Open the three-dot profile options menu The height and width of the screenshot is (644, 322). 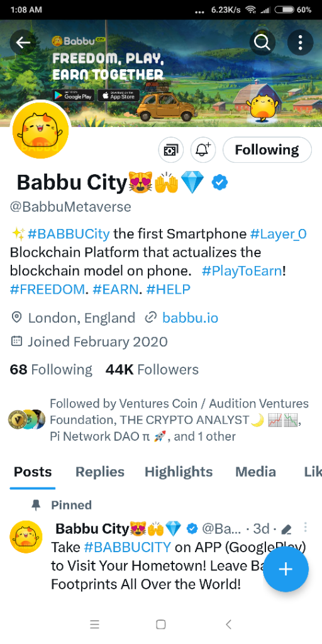[x=300, y=42]
